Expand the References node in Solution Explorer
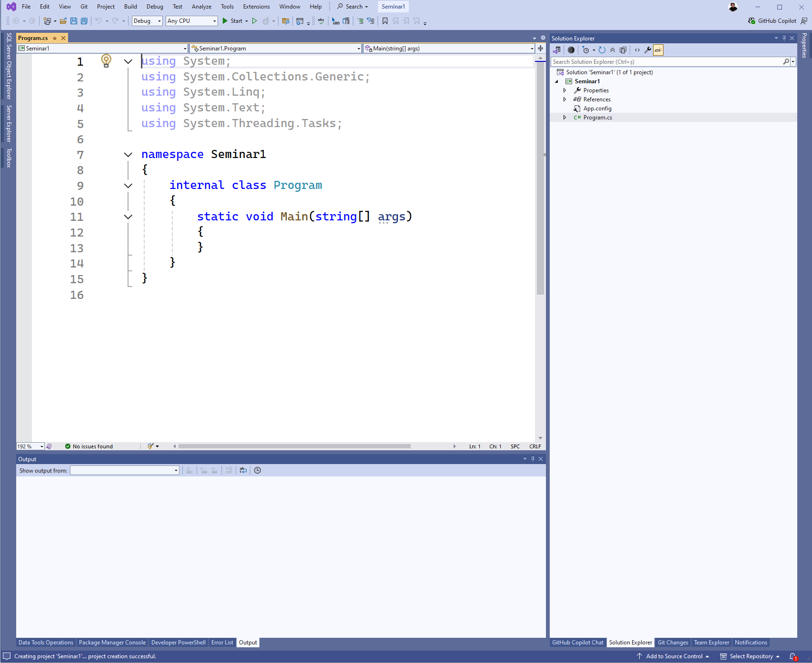The height and width of the screenshot is (663, 812). pos(565,99)
